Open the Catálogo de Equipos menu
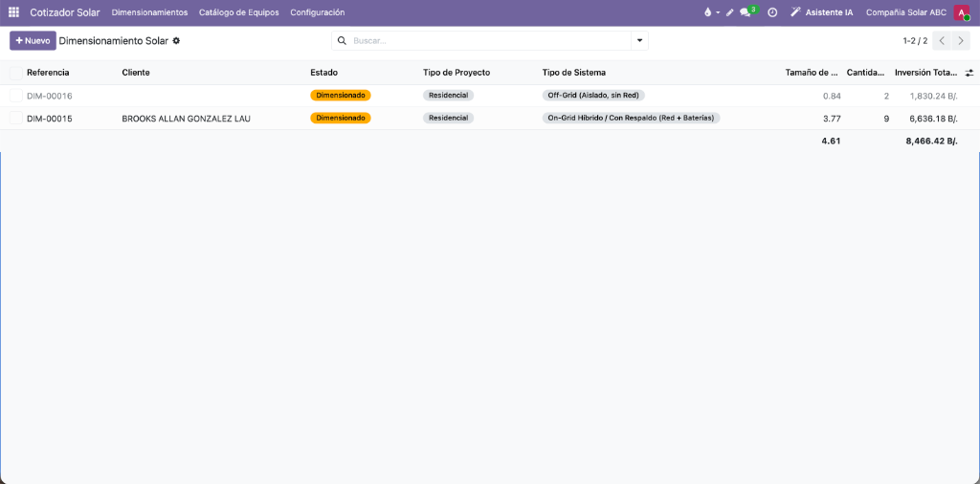 [238, 12]
